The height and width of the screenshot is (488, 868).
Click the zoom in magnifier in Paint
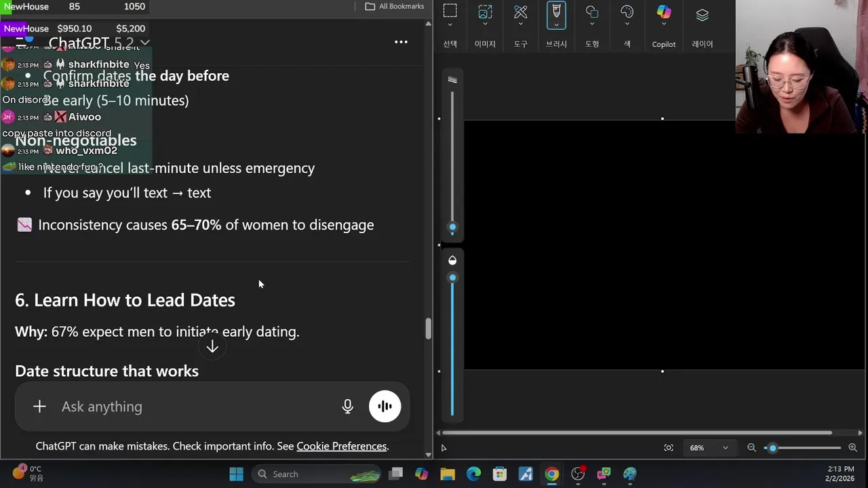click(852, 447)
